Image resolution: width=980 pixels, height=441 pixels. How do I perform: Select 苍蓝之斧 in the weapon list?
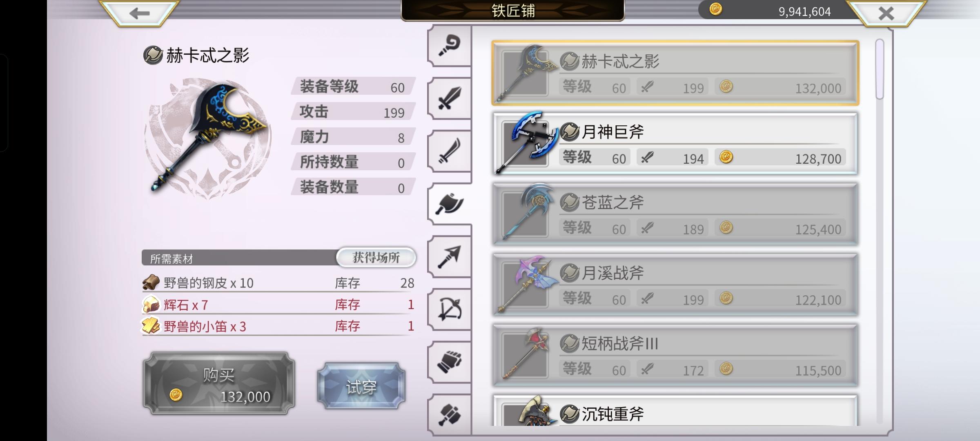coord(675,214)
